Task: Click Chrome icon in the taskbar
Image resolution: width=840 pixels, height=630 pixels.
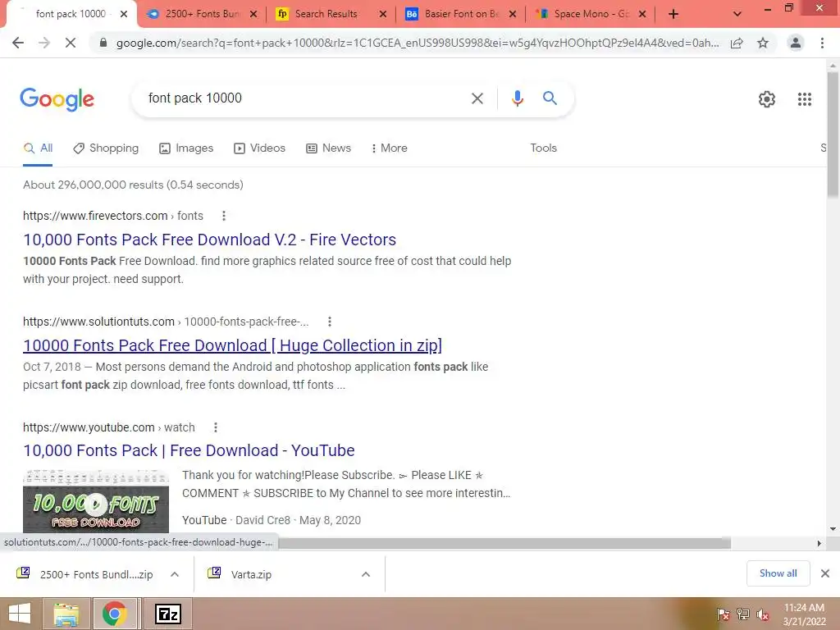Action: (x=114, y=614)
